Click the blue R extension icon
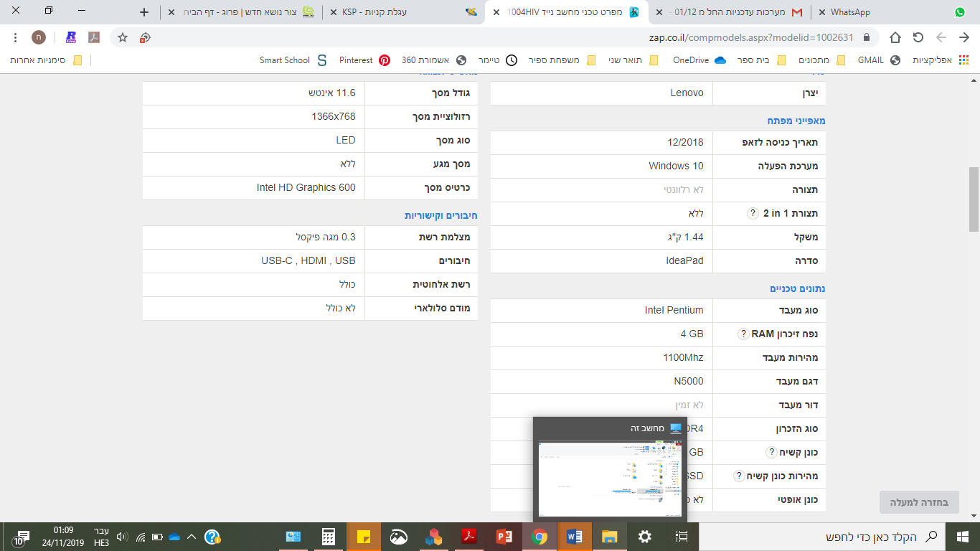Image resolution: width=980 pixels, height=551 pixels. click(71, 37)
